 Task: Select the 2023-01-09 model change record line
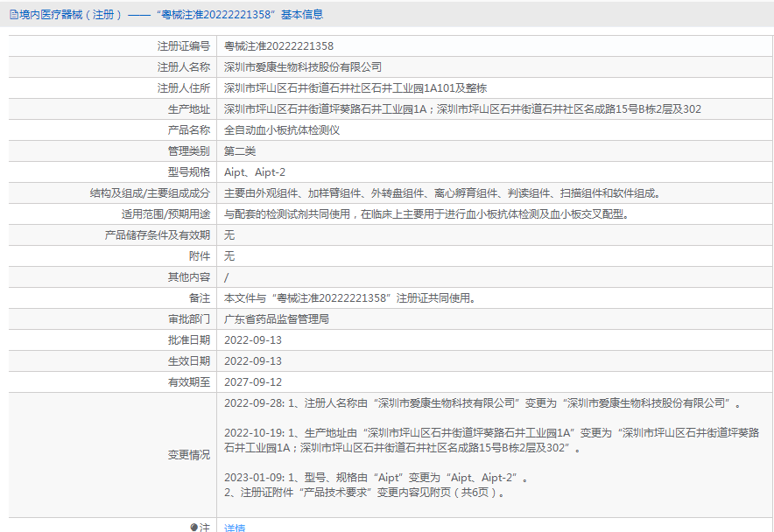point(376,478)
